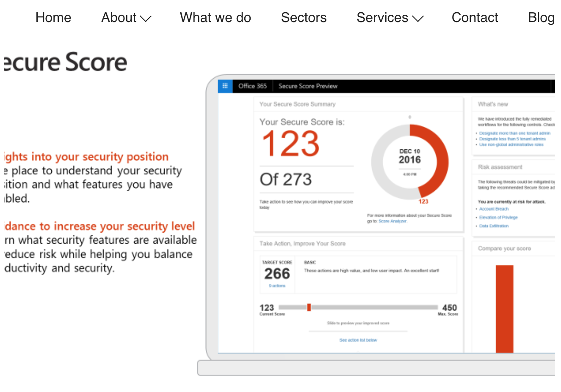Expand the About dropdown

click(126, 18)
